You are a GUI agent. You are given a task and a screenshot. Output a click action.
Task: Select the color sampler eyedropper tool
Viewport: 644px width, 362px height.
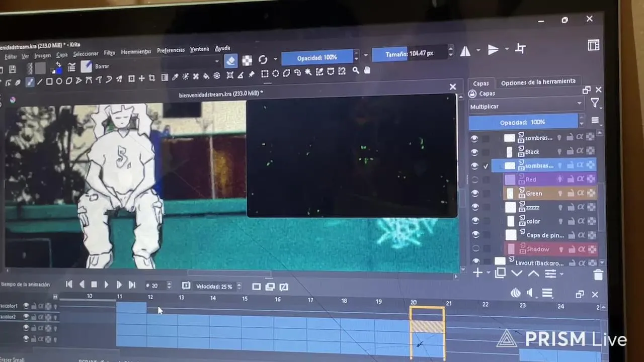click(x=175, y=77)
